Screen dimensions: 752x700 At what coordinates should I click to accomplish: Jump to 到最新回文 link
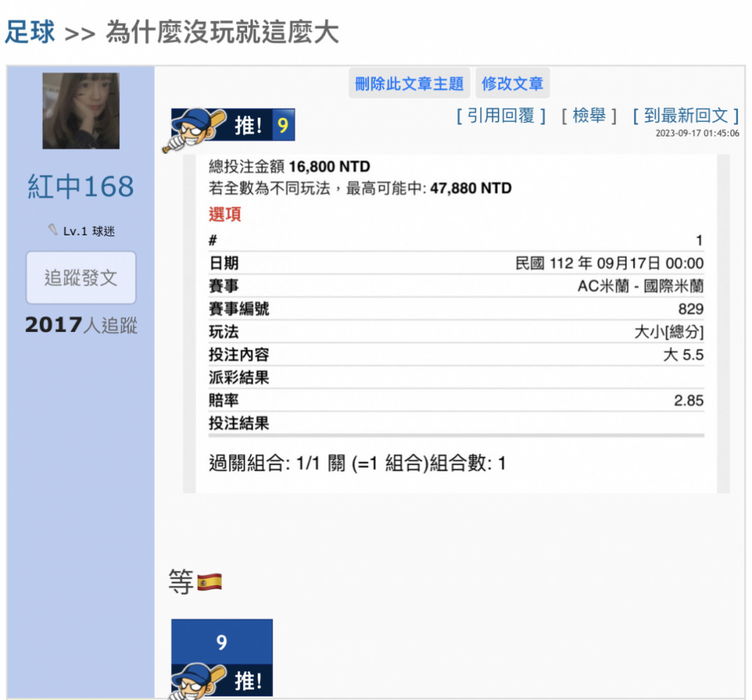[x=685, y=115]
